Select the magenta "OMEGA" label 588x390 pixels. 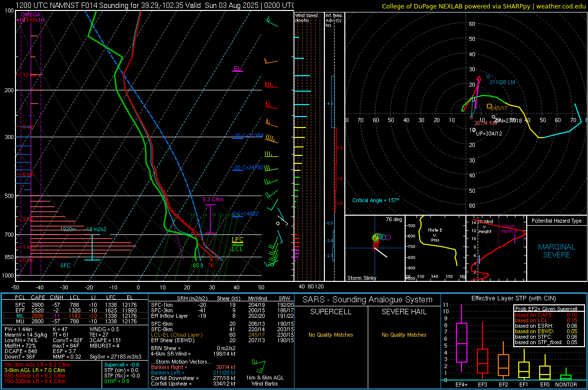point(31,14)
